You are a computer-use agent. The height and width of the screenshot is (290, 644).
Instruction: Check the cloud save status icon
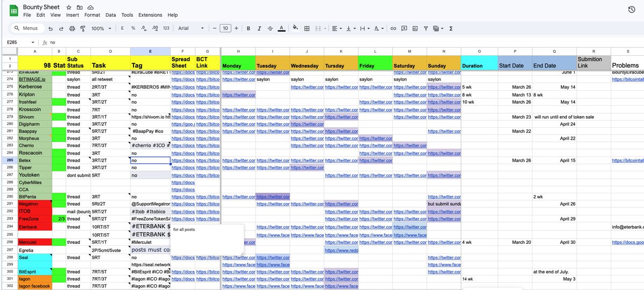pos(90,8)
